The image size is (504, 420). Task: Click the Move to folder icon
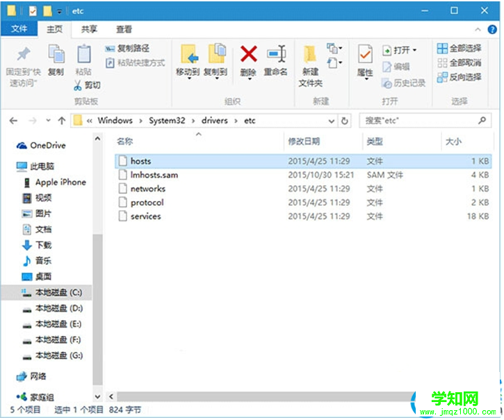[x=188, y=54]
